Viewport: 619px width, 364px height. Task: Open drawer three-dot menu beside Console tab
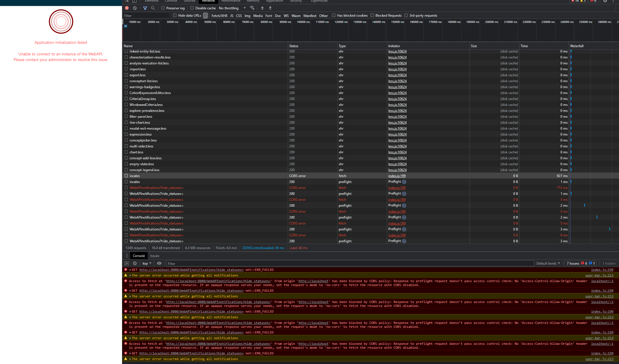click(x=127, y=256)
